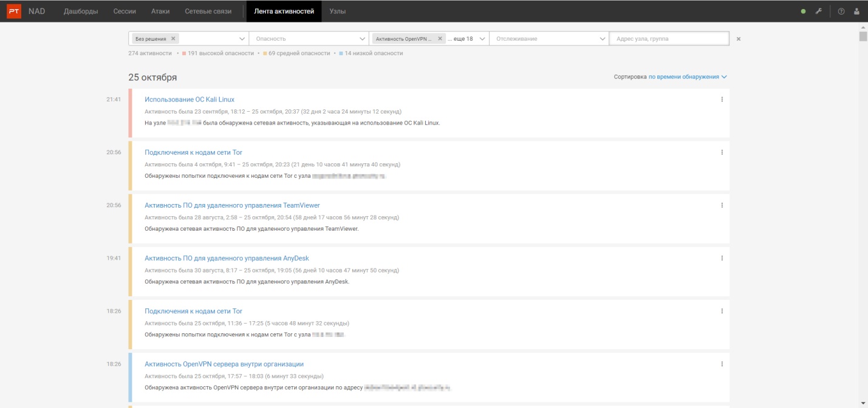This screenshot has width=868, height=408.
Task: Open the help question mark icon
Action: coord(841,11)
